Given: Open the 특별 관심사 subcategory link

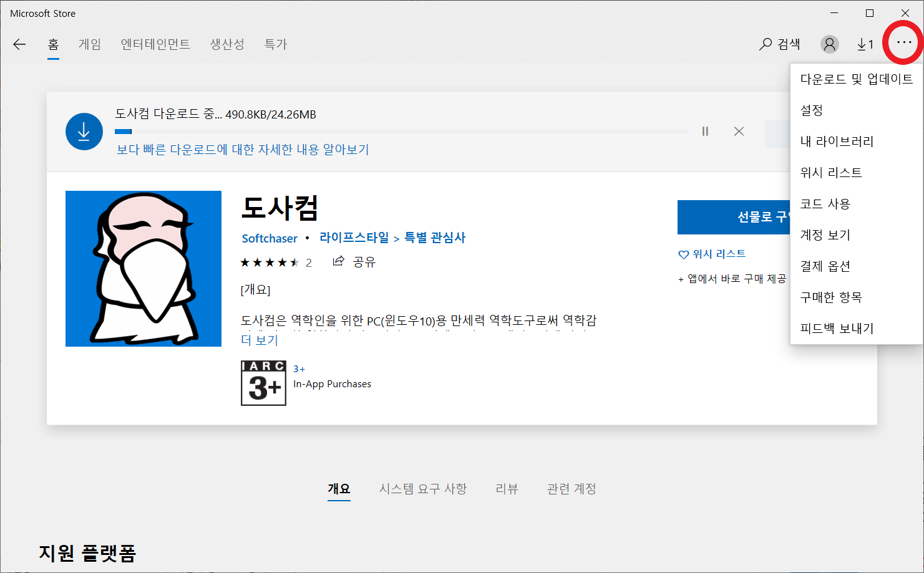Looking at the screenshot, I should [x=435, y=238].
